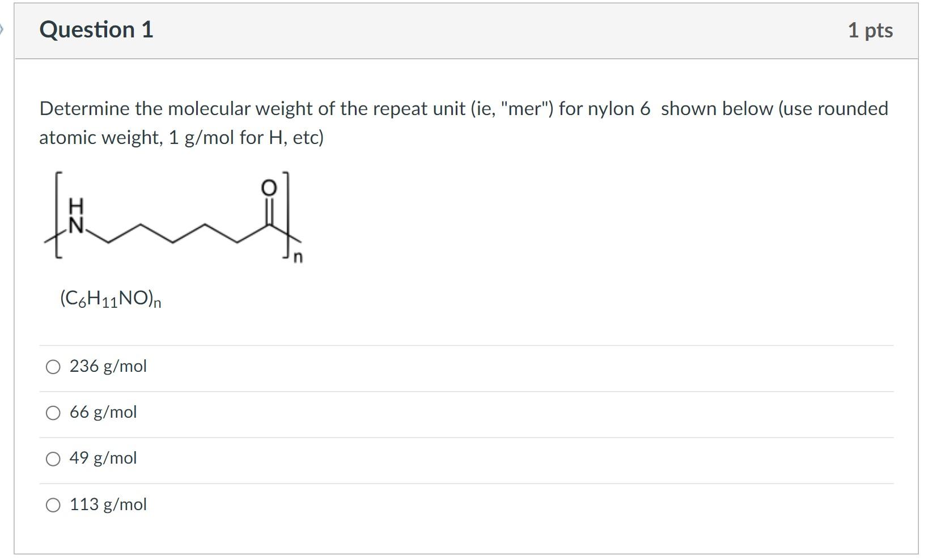Click the (C6H11NO)n formula text
The image size is (950, 560).
[111, 299]
